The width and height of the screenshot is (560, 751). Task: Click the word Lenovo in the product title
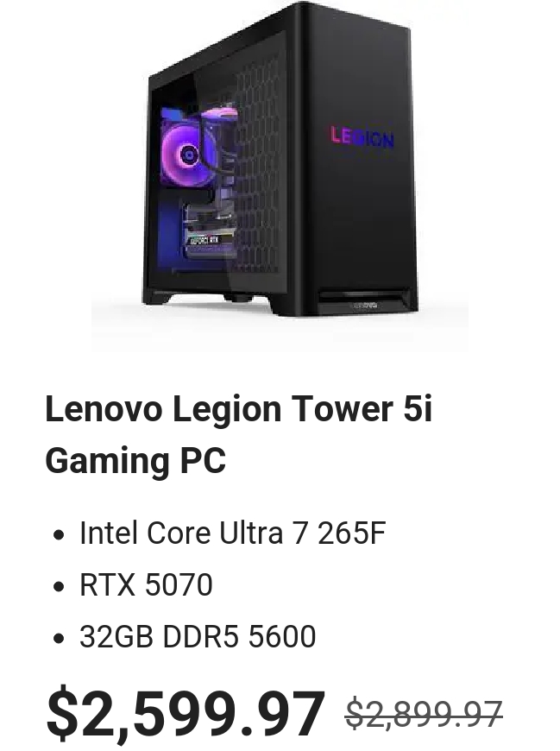[x=104, y=409]
